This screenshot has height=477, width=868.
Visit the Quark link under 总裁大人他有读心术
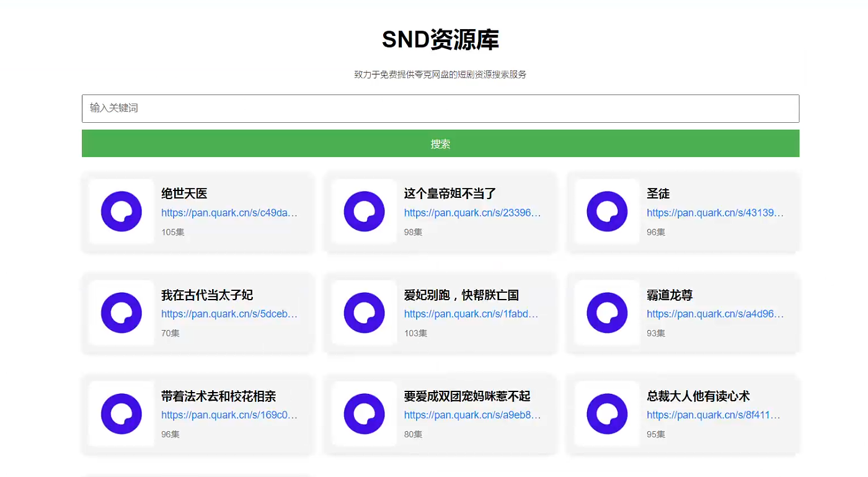(x=714, y=415)
